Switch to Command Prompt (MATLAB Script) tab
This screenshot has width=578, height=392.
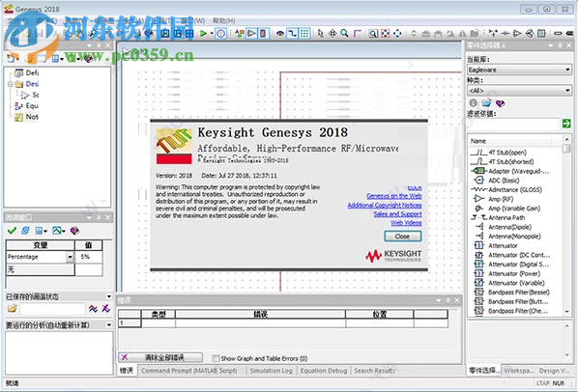[x=189, y=371]
